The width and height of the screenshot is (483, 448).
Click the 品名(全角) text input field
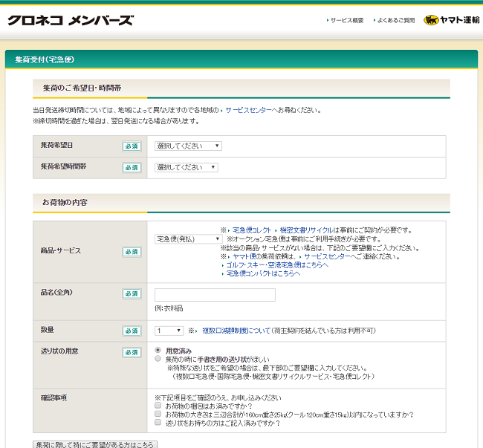tap(215, 295)
